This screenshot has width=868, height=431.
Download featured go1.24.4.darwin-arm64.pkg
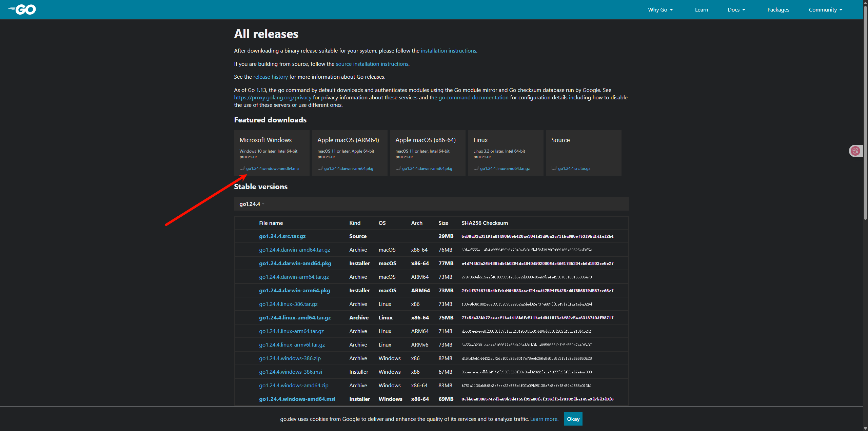(349, 169)
